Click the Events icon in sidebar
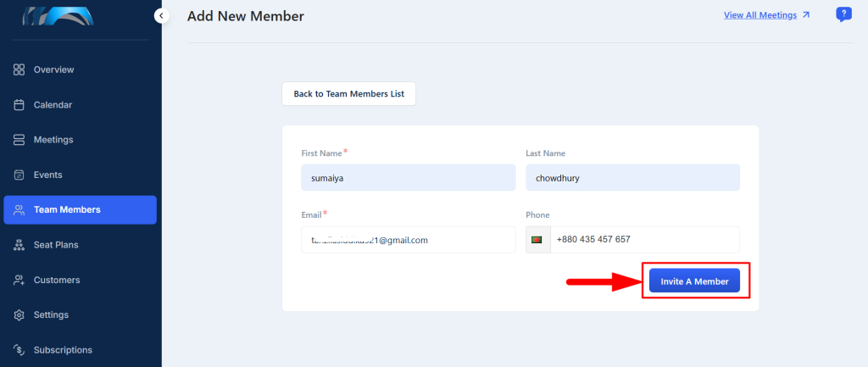Viewport: 868px width, 367px height. click(19, 175)
